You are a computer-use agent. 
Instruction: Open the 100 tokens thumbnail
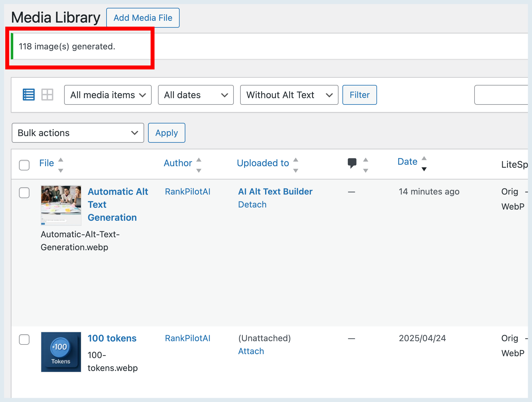pos(61,352)
